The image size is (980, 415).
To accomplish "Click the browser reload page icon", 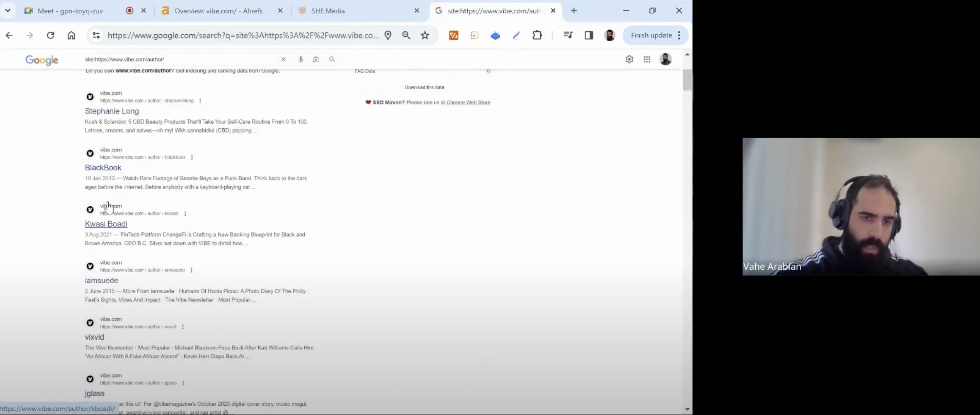I will pos(51,36).
